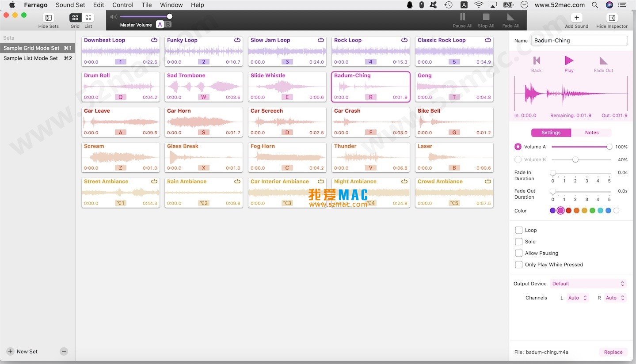The image size is (636, 364).
Task: Click loop icon on Slow Jam Loop tile
Action: pyautogui.click(x=321, y=40)
